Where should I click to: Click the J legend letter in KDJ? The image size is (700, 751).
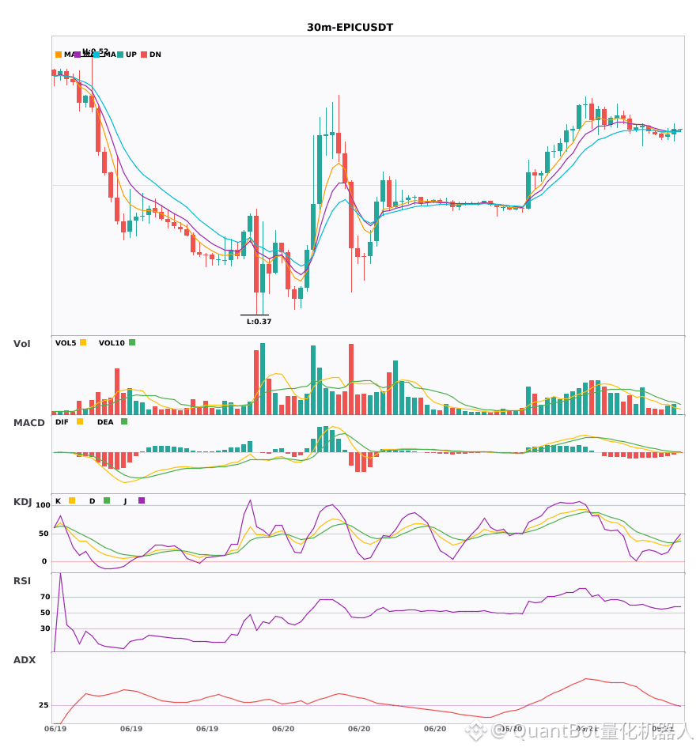point(126,501)
